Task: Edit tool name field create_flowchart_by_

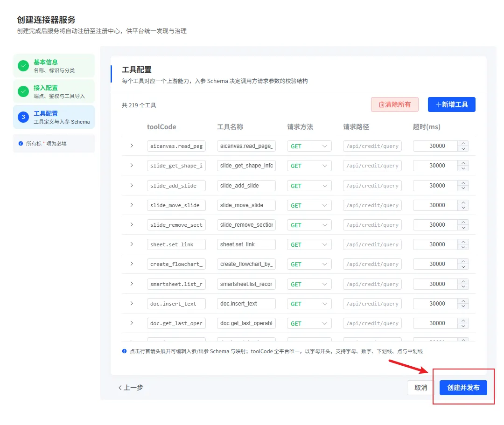Action: click(246, 264)
